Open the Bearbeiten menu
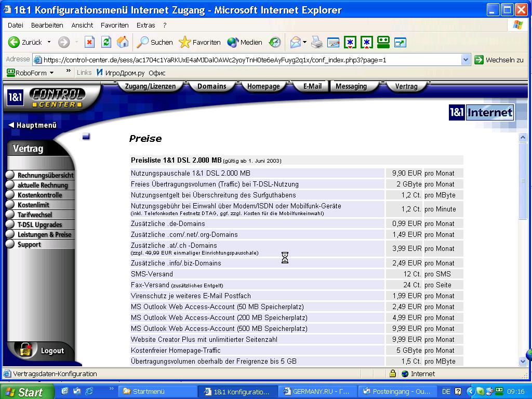Image resolution: width=532 pixels, height=399 pixels. point(47,25)
